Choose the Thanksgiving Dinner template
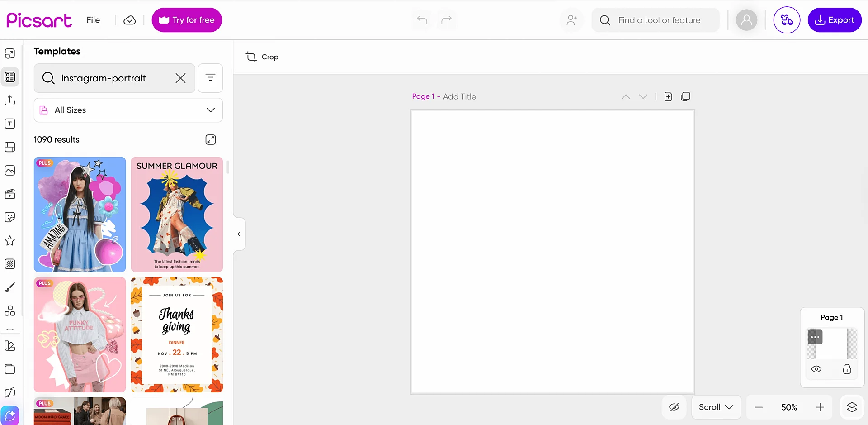This screenshot has width=868, height=425. click(x=177, y=334)
